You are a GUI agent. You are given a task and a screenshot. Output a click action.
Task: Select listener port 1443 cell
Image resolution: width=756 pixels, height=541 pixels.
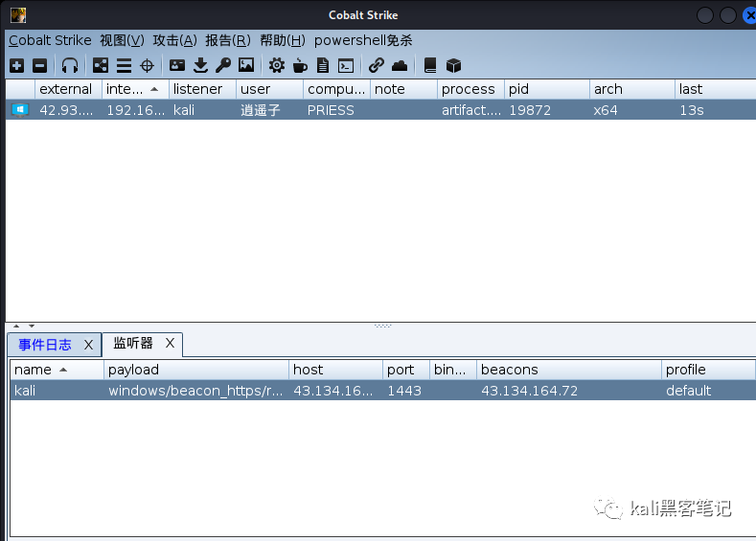pos(404,391)
